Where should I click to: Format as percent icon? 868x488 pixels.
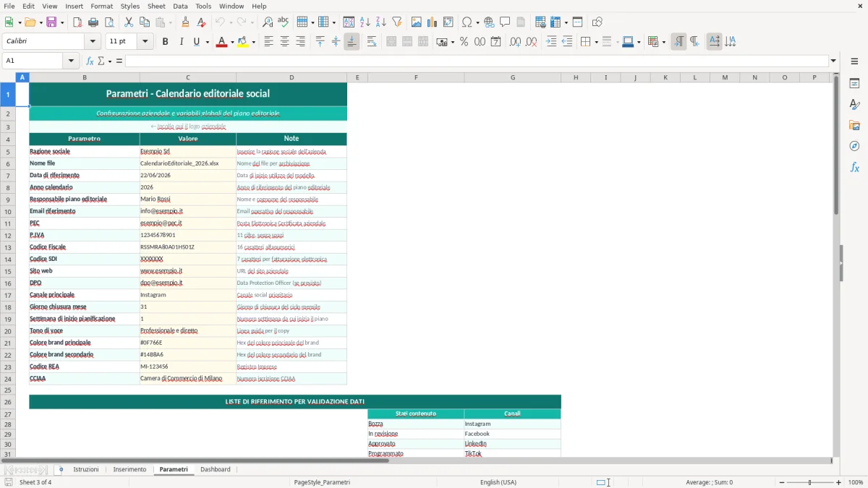(464, 42)
